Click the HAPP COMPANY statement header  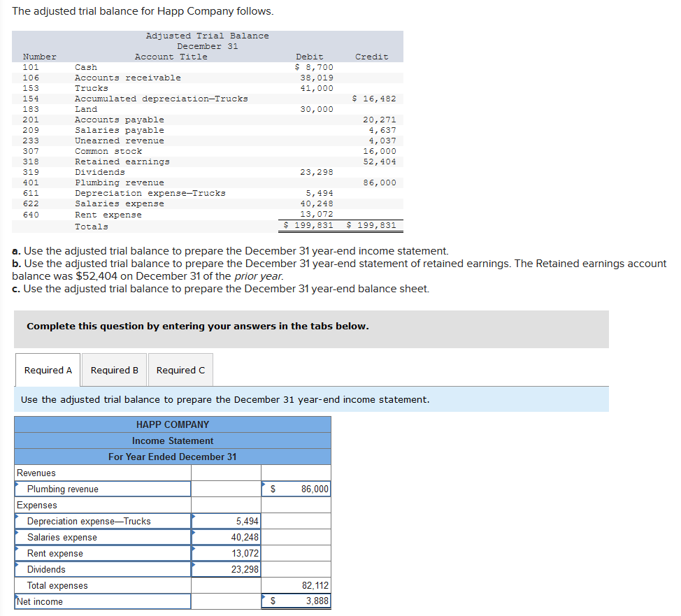[173, 424]
